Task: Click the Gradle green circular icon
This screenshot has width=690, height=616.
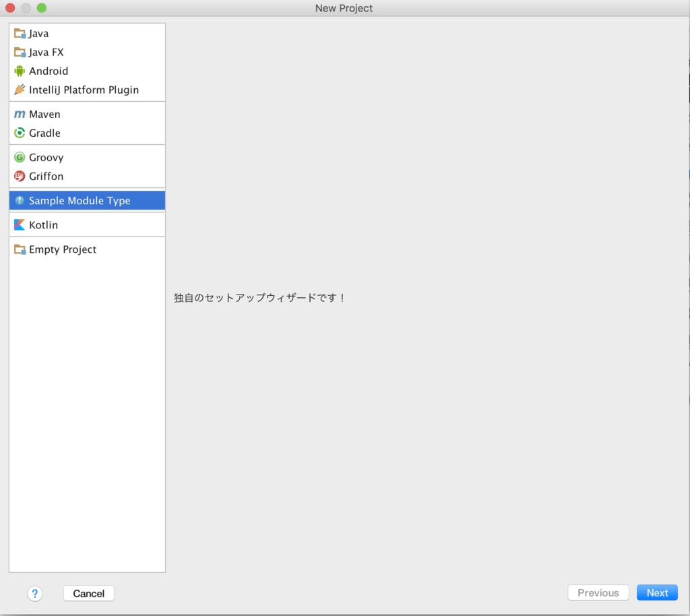Action: pos(20,133)
